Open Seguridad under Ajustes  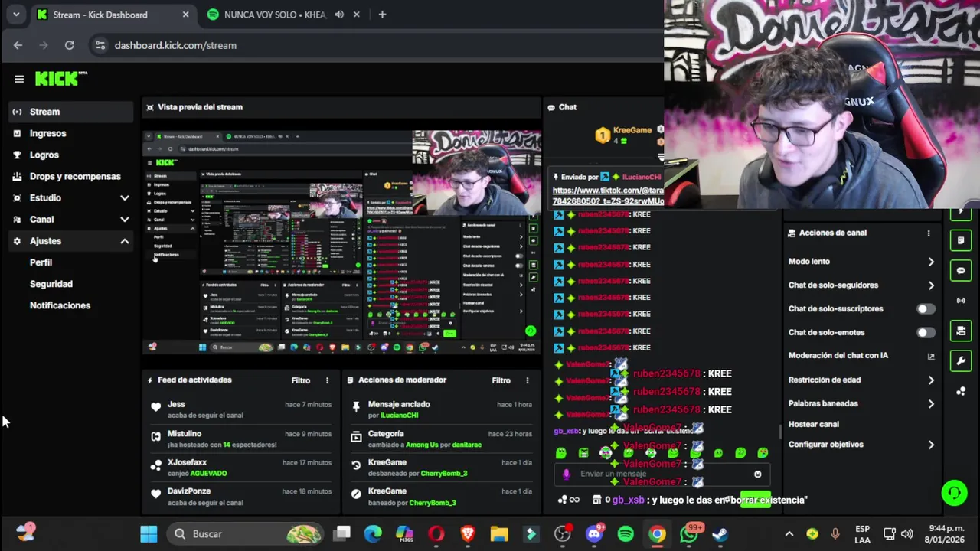coord(51,284)
